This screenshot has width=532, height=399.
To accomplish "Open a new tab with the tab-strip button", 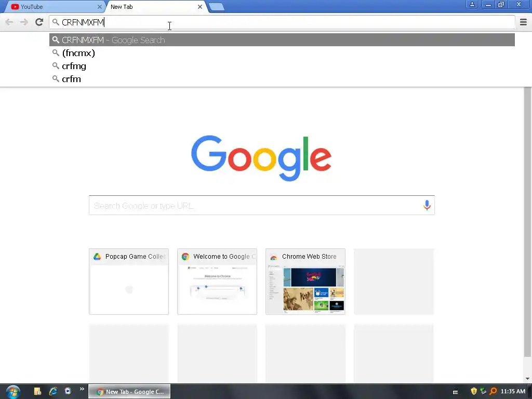I will [217, 7].
